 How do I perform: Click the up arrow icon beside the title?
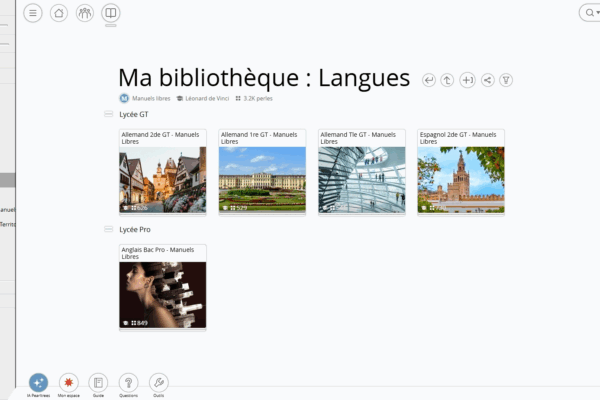[448, 80]
